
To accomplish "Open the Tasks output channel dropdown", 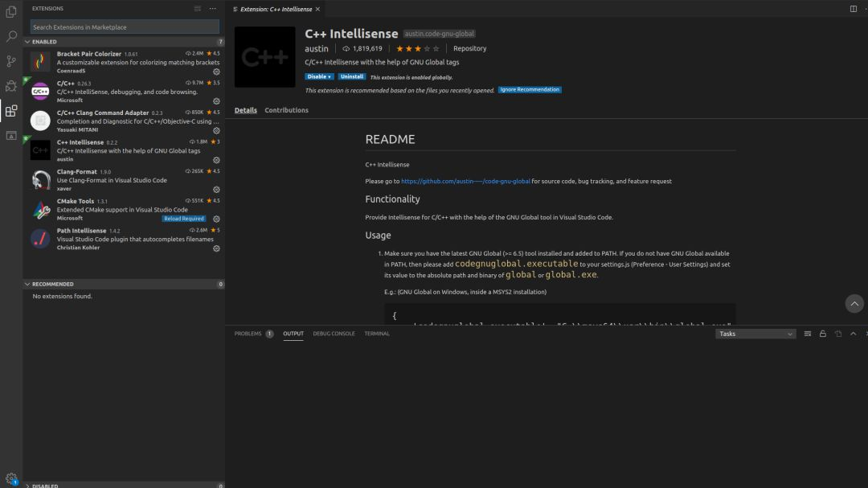I will tap(755, 334).
